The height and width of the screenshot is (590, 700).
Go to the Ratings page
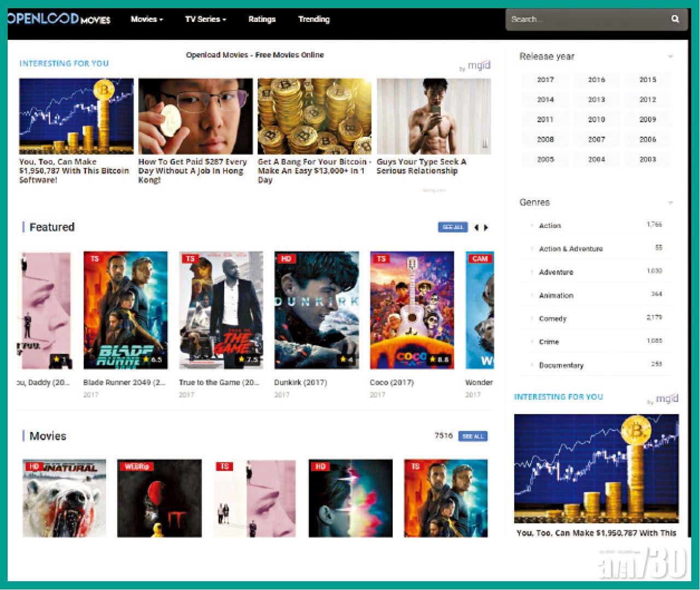point(262,19)
